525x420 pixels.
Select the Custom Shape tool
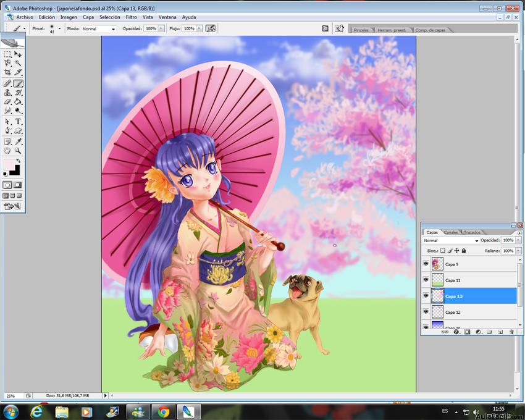[18, 130]
